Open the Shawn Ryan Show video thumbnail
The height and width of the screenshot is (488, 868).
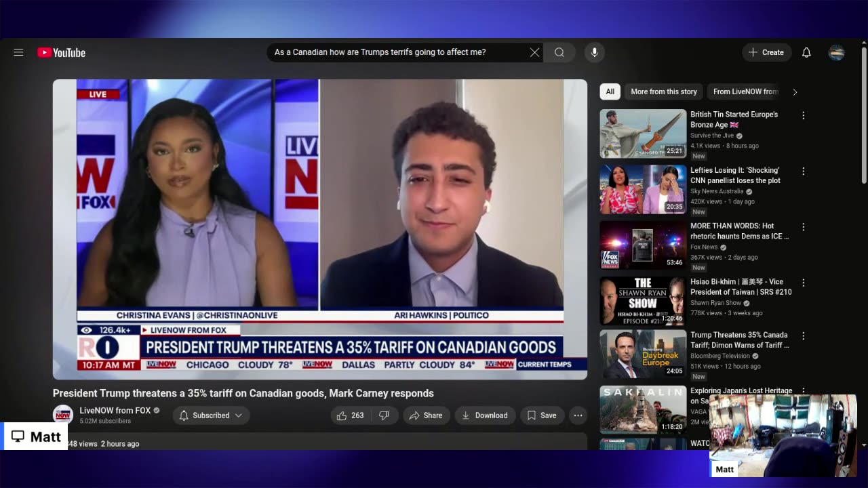(643, 301)
